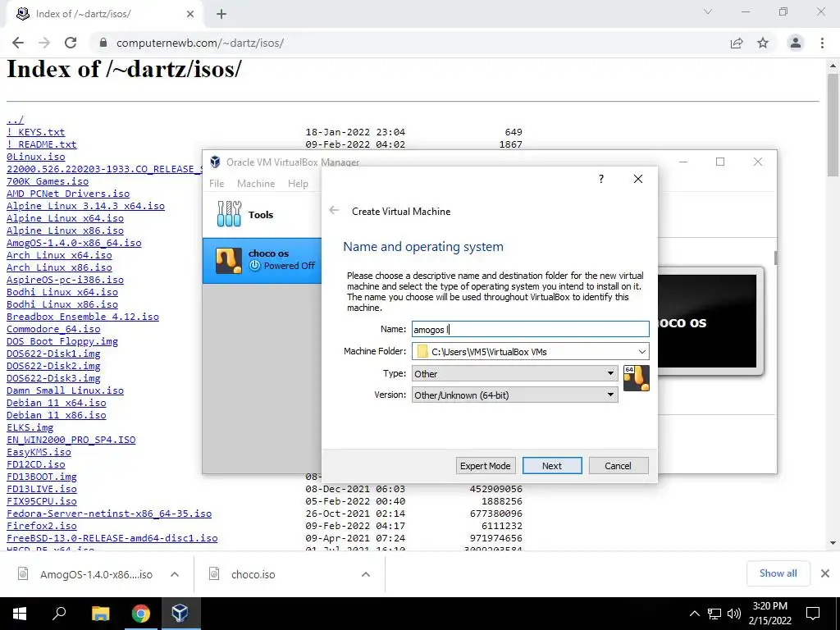Click the back arrow in Create Virtual Machine
Image resolution: width=840 pixels, height=630 pixels.
pyautogui.click(x=334, y=211)
